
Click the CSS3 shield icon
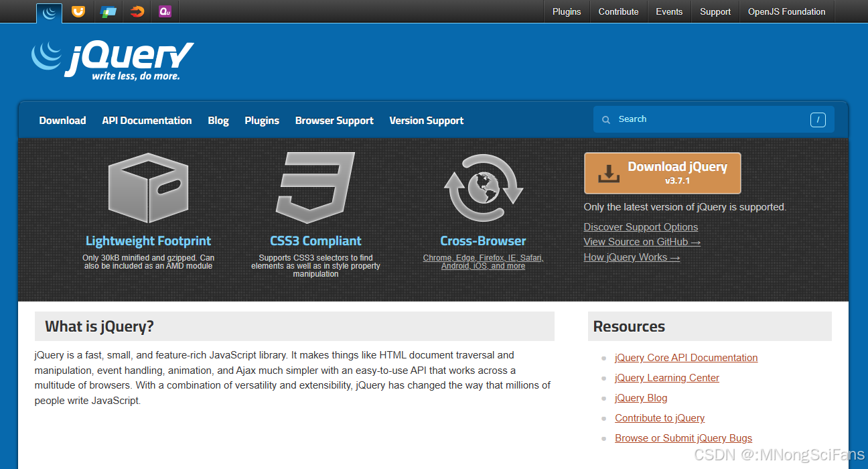315,188
